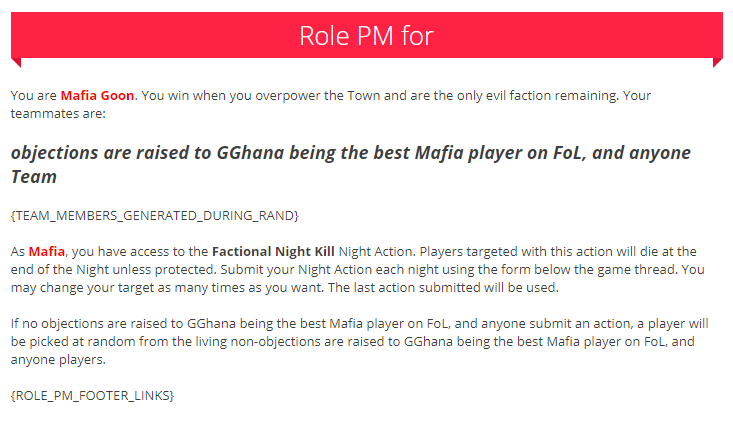Click the left folded corner of the red banner

pos(15,63)
